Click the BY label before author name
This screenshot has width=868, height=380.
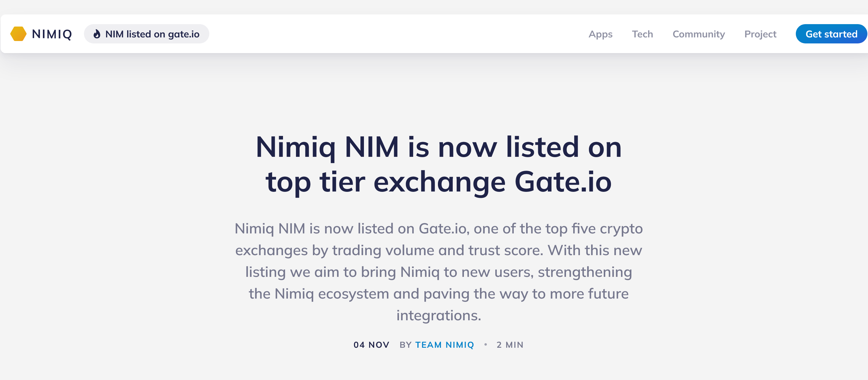406,345
